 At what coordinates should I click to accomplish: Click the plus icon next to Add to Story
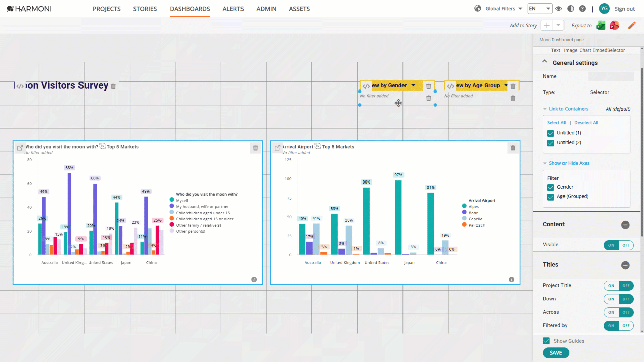tap(546, 25)
